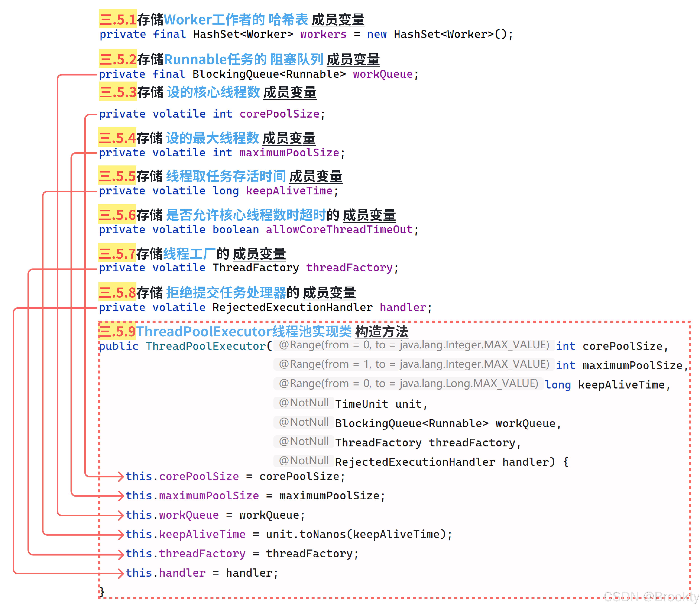Viewport: 700px width, 608px height.
Task: Click @Range annotation with from = 1
Action: (414, 364)
